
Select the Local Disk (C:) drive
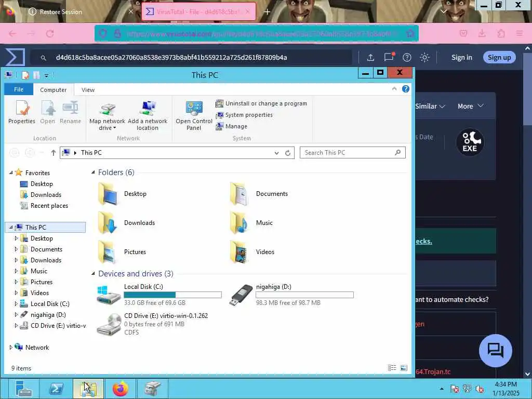click(x=159, y=295)
